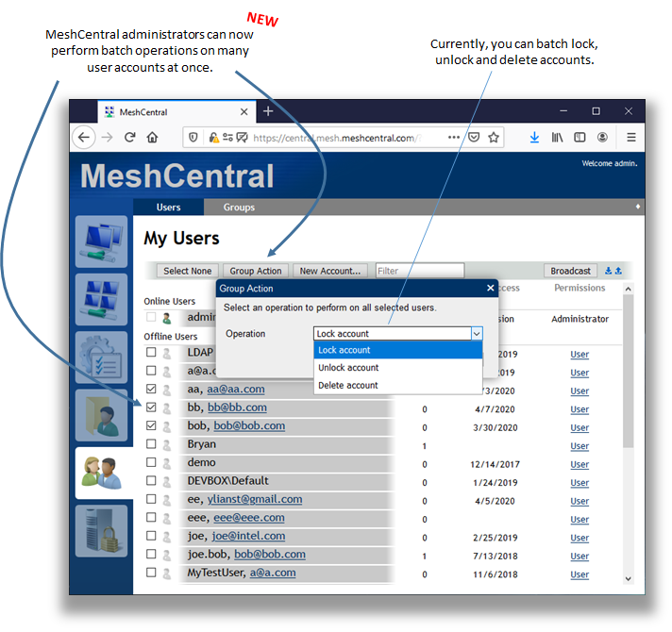Click the Broadcast button
The height and width of the screenshot is (632, 672).
click(x=570, y=271)
